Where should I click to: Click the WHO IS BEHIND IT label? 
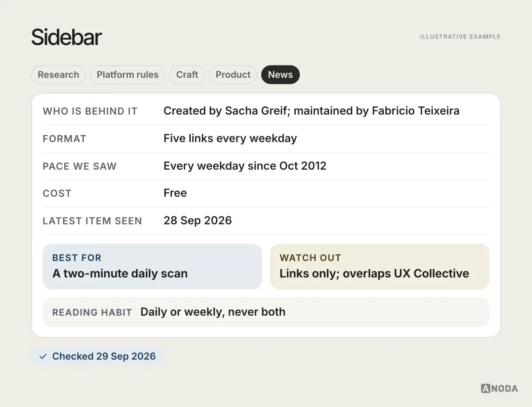90,111
